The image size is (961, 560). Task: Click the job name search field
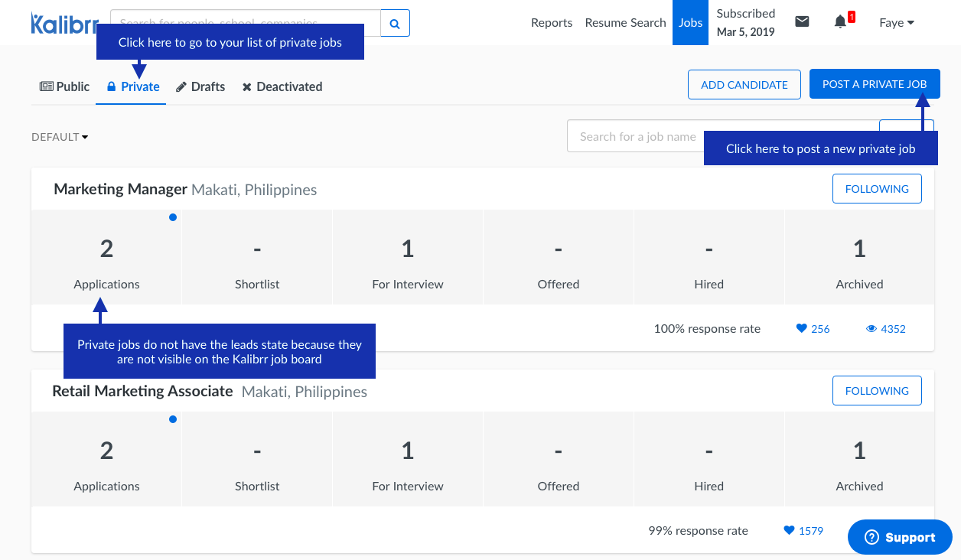coord(635,137)
